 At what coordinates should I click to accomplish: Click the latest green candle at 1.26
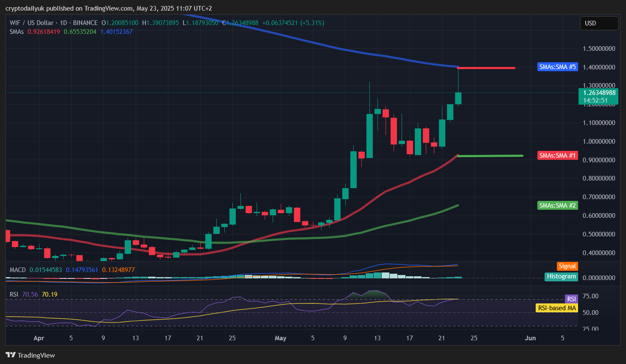tap(458, 98)
